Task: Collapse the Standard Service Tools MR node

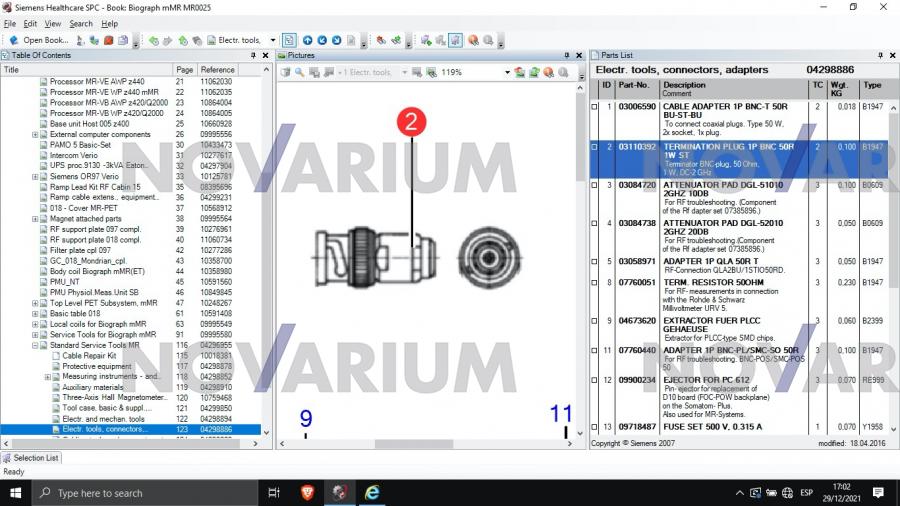Action: point(35,345)
